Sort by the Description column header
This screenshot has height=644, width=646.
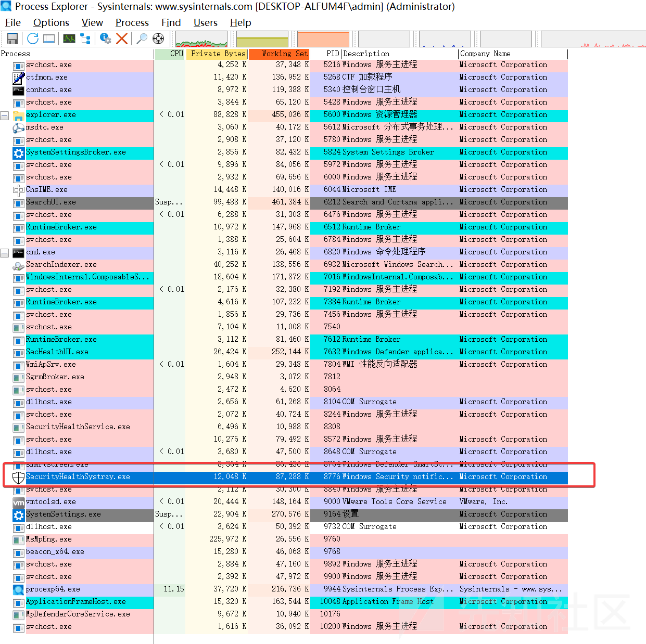(x=400, y=54)
